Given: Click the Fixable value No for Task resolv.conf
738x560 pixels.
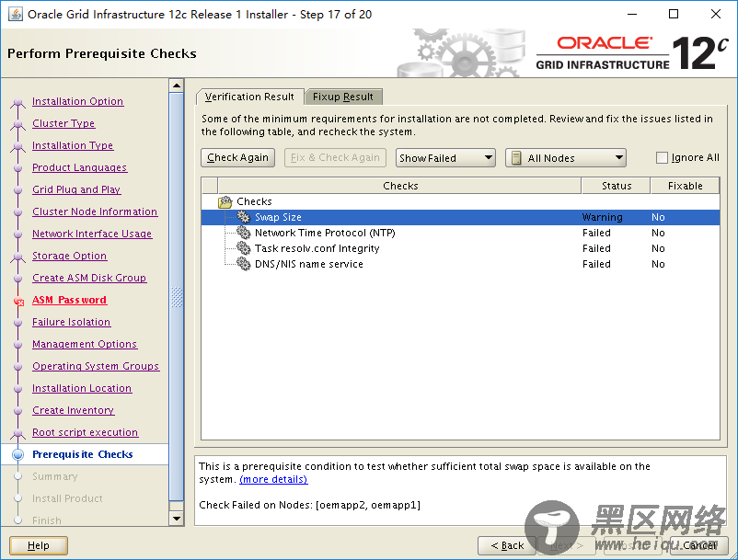Looking at the screenshot, I should [658, 248].
